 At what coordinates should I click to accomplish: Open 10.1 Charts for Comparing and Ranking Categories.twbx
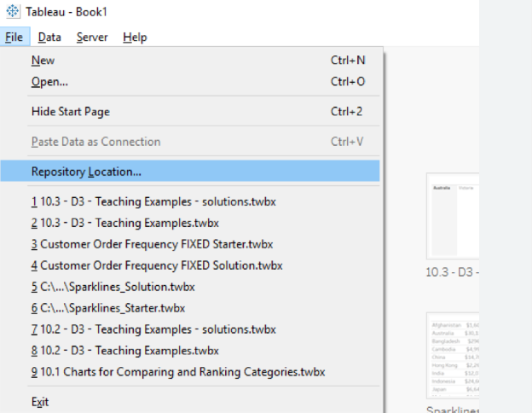[x=190, y=372]
